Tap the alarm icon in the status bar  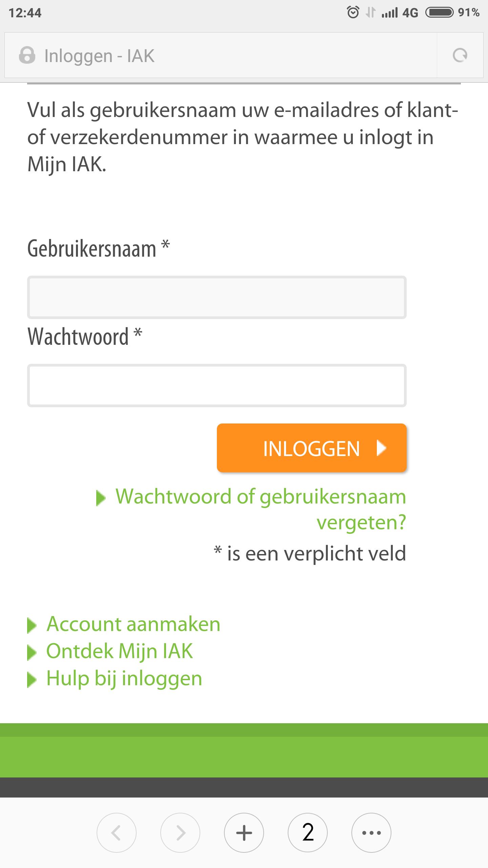352,12
